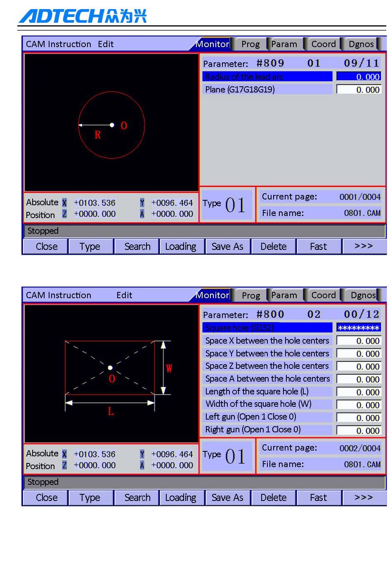Screen dimensions: 392x586
Task: Click Space X between hole centers value field
Action: tap(359, 341)
